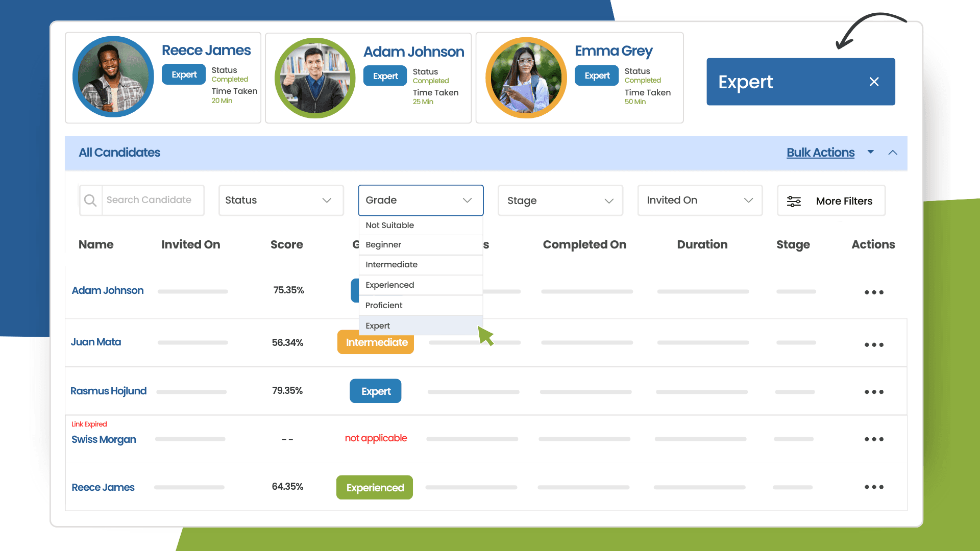
Task: Expand Bulk Actions dropdown arrow
Action: [x=871, y=152]
